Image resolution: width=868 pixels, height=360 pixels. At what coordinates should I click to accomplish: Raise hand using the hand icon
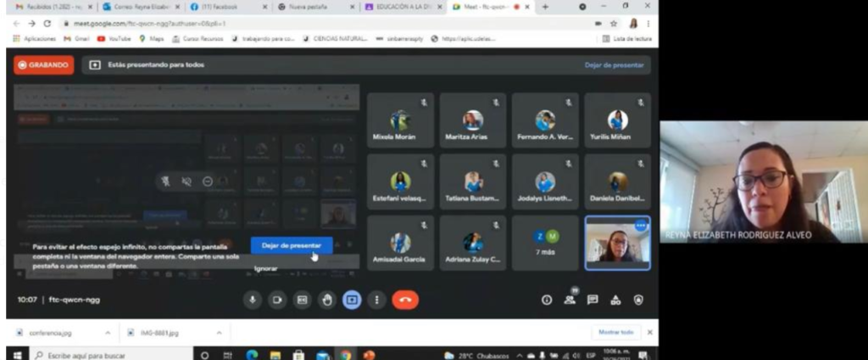[327, 300]
